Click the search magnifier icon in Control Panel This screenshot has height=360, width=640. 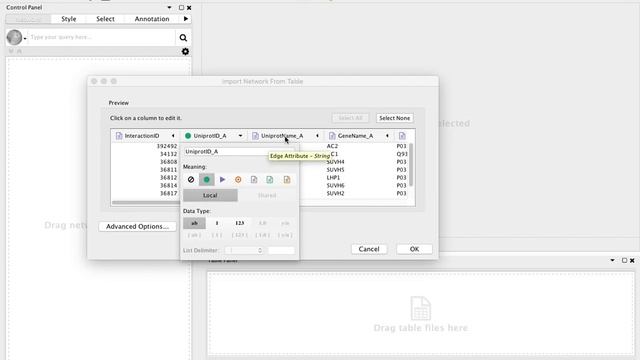(183, 38)
